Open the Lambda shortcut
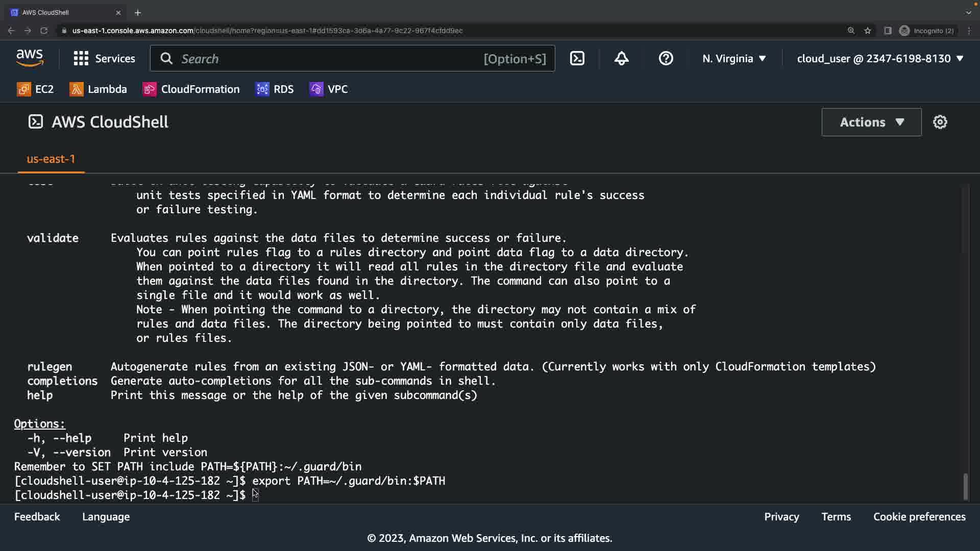 [98, 89]
